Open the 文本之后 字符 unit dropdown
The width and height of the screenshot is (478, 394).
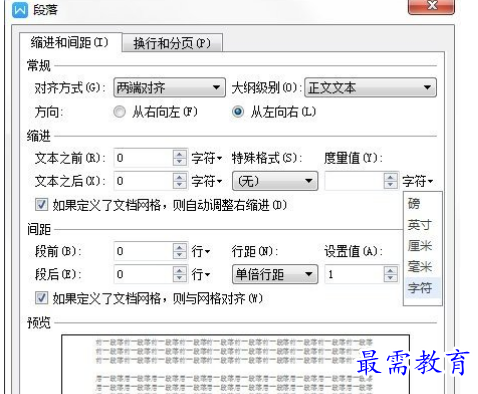point(207,181)
